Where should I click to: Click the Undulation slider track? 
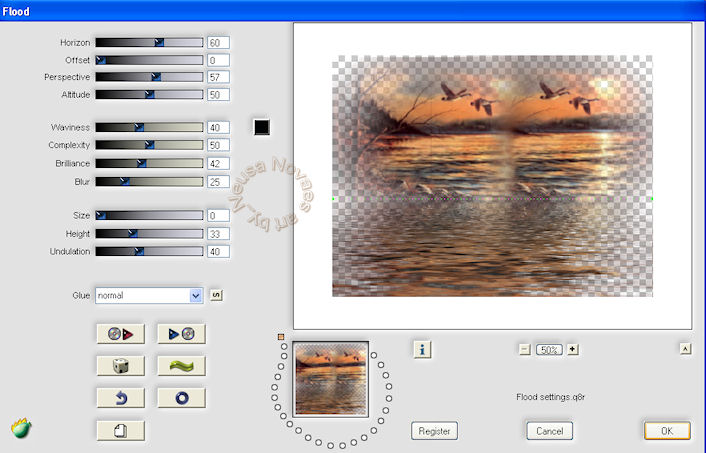click(149, 251)
